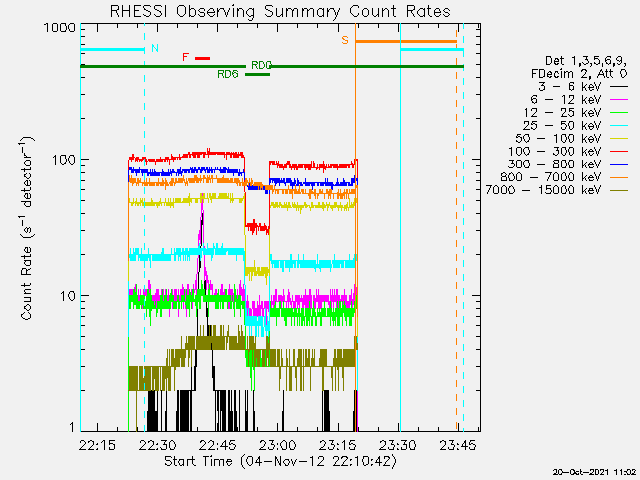Click the 22:30 time axis label
This screenshot has height=480, width=640.
157,445
